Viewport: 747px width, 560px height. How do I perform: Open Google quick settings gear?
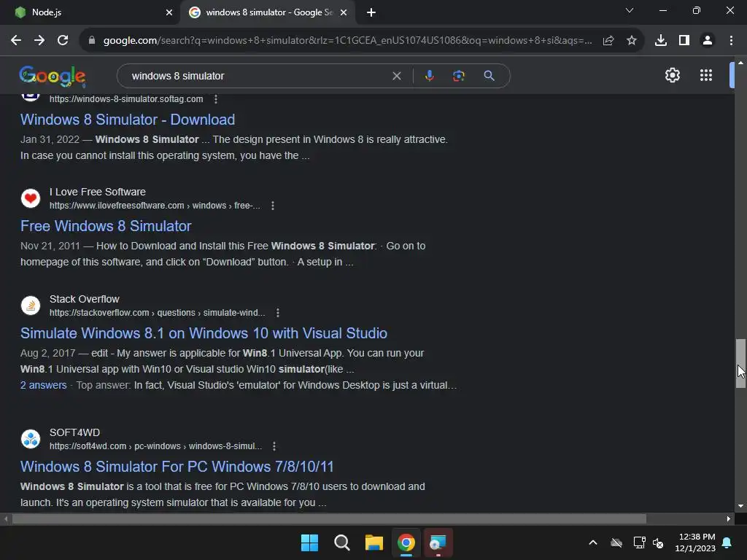[672, 75]
